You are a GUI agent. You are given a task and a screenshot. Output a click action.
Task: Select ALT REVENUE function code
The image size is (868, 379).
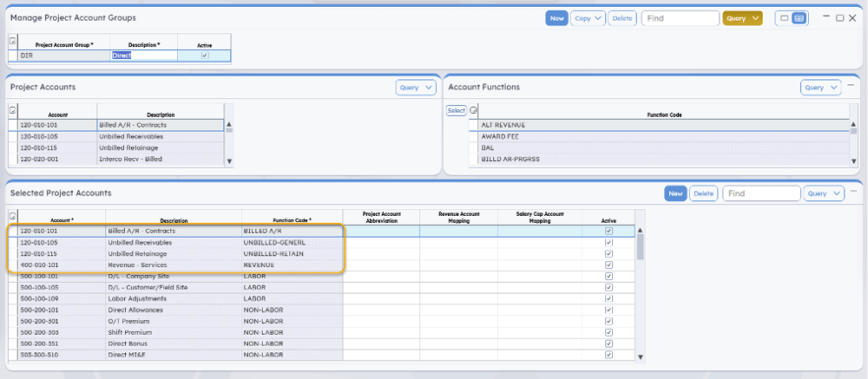tap(664, 125)
